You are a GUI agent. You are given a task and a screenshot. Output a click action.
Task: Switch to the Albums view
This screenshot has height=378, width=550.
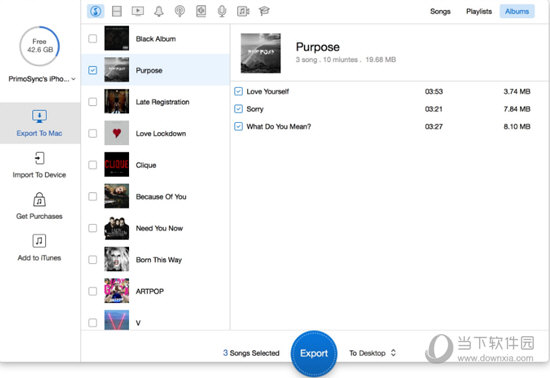tap(517, 12)
